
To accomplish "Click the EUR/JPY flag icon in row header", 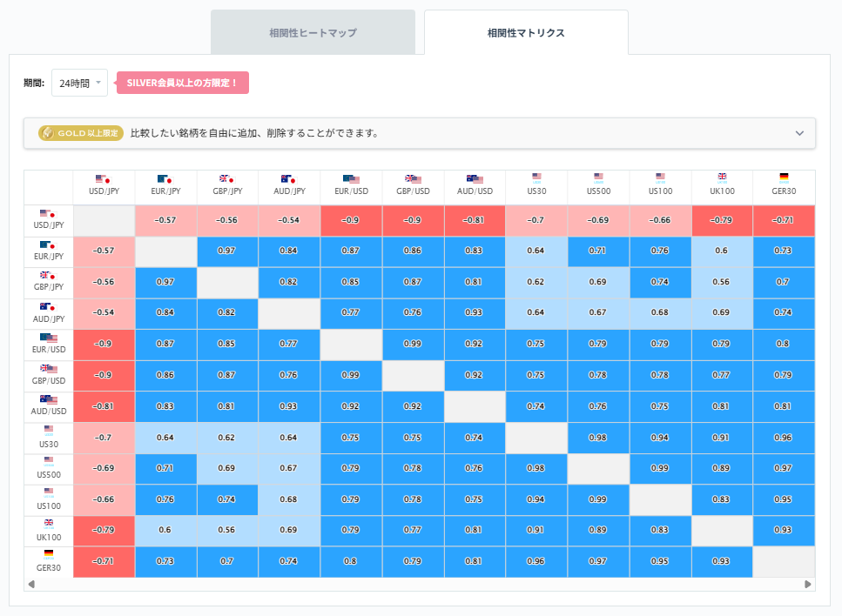I will click(x=48, y=244).
